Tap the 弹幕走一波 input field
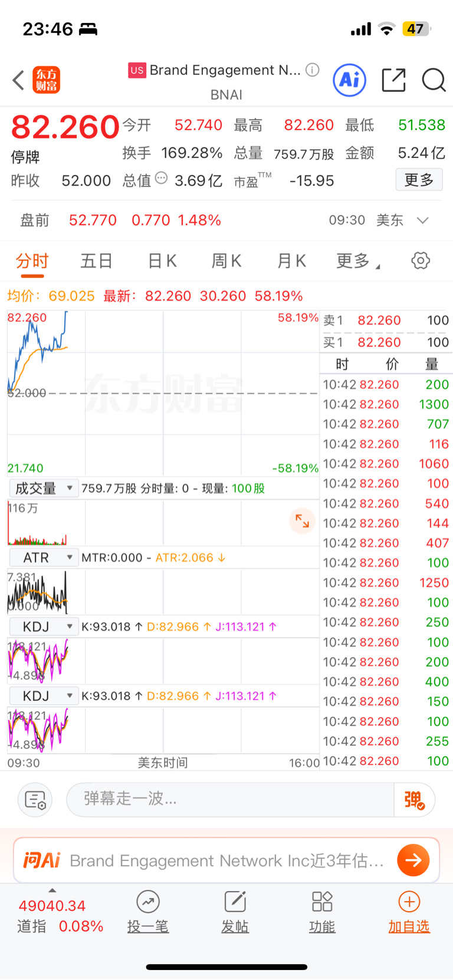 click(230, 800)
